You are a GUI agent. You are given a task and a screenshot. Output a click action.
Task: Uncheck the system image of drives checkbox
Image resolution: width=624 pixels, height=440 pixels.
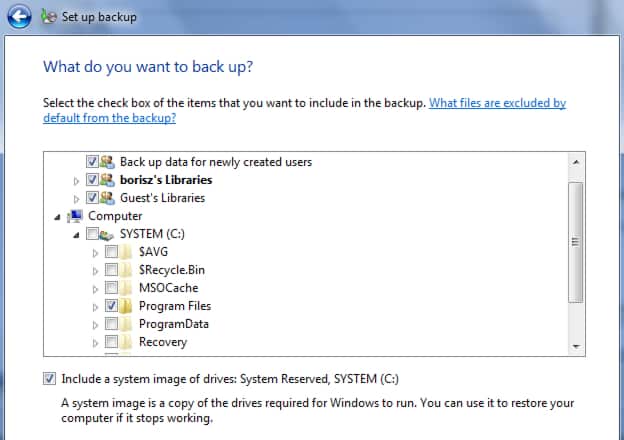[x=50, y=379]
